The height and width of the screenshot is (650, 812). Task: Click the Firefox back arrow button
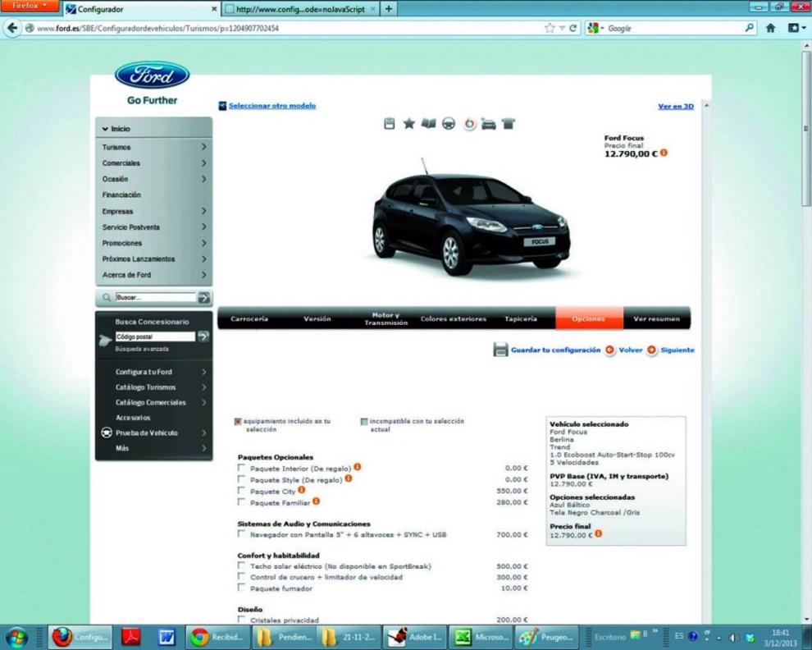12,28
